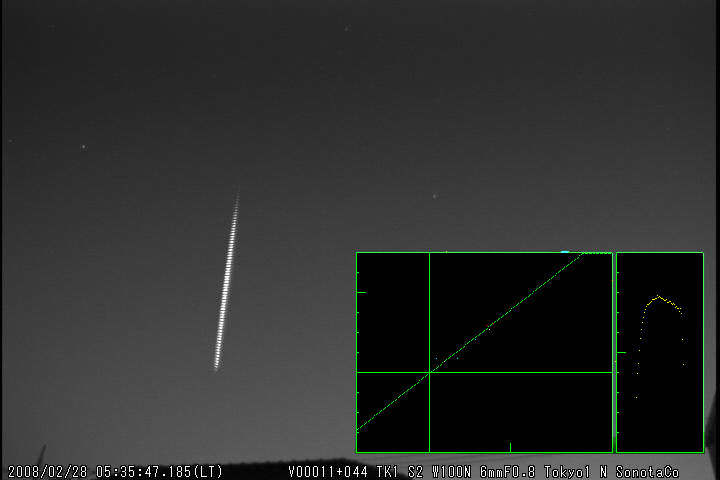Viewport: 720px width, 480px height.
Task: Click the W100N camera label
Action: coord(450,472)
